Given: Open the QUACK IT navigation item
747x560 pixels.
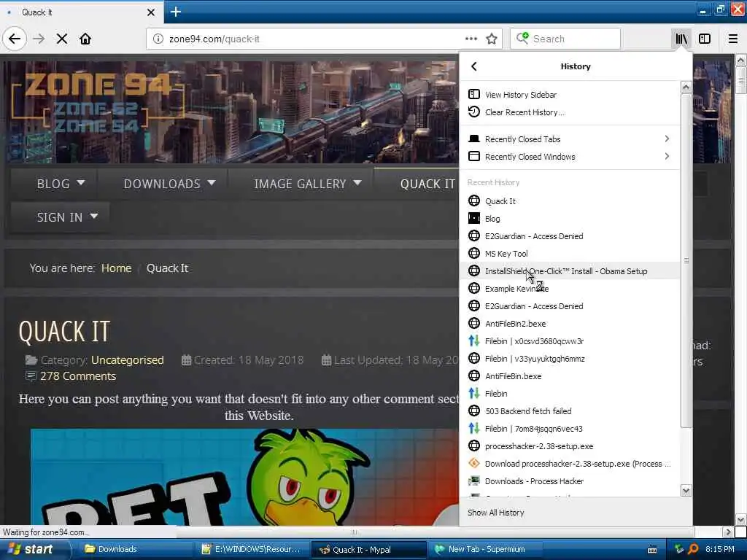Looking at the screenshot, I should 427,184.
